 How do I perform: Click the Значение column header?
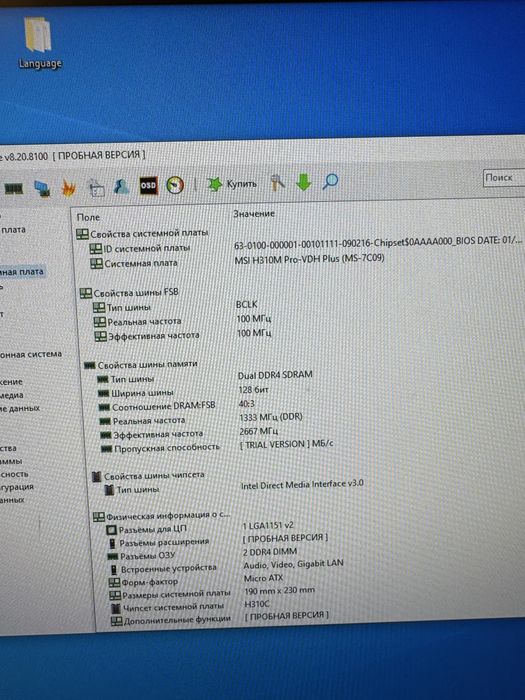click(x=254, y=214)
